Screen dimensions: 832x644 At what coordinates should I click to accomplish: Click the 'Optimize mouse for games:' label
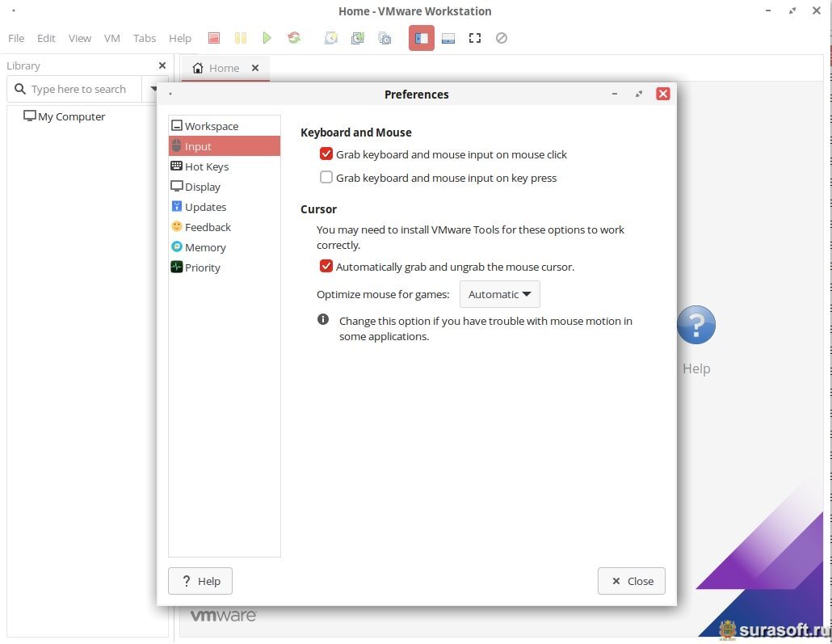[383, 294]
